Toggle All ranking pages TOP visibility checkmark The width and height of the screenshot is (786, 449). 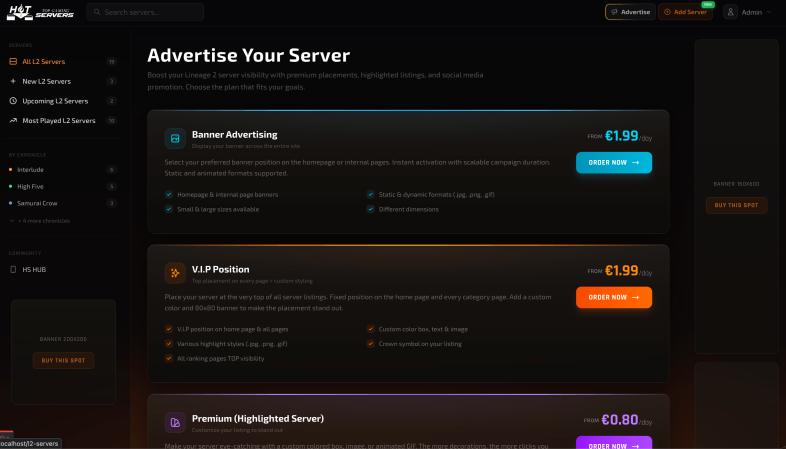[169, 358]
